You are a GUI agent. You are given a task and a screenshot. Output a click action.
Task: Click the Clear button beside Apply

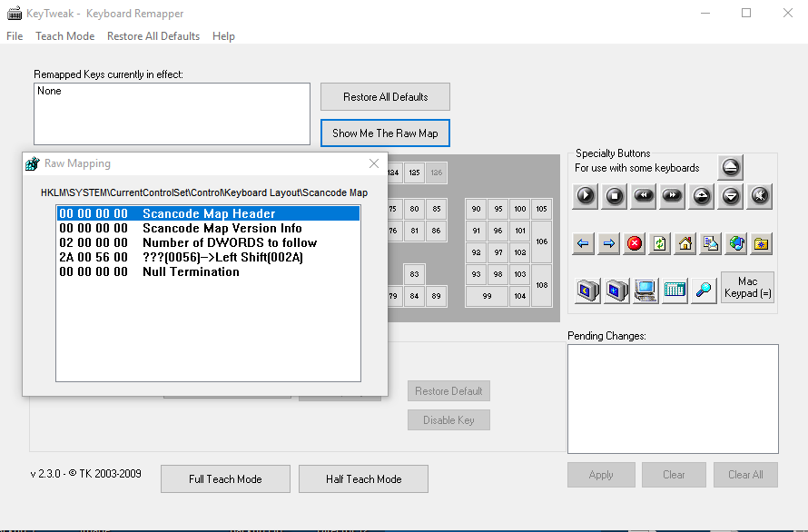[674, 475]
